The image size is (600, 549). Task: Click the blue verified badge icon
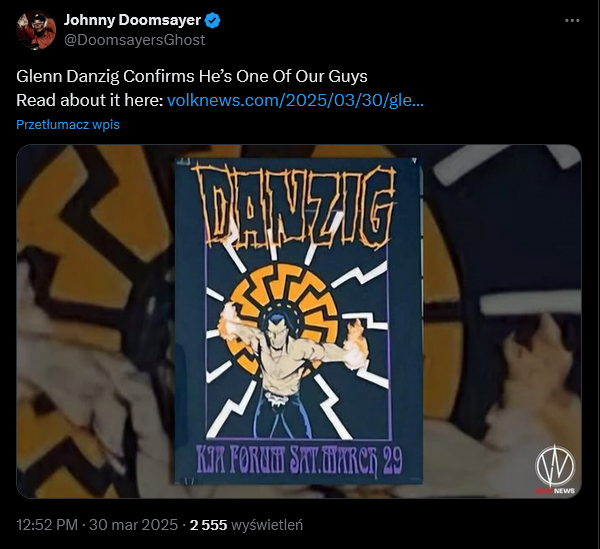coord(213,20)
